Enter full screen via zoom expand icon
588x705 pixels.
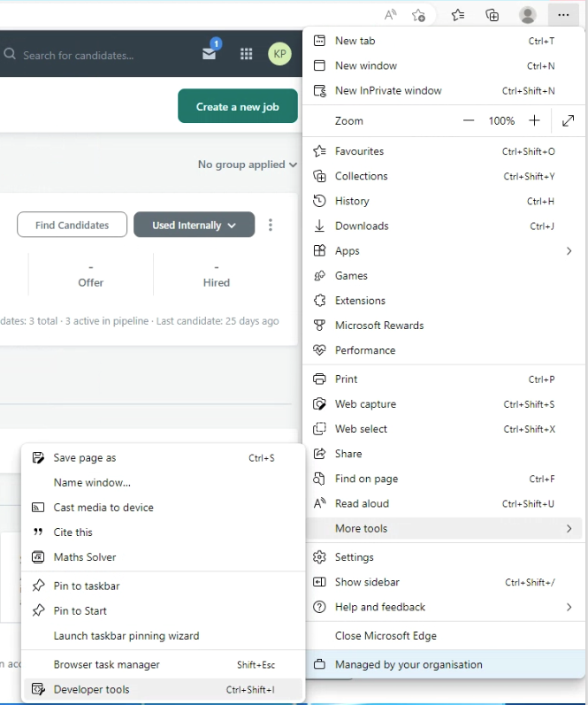click(x=569, y=120)
